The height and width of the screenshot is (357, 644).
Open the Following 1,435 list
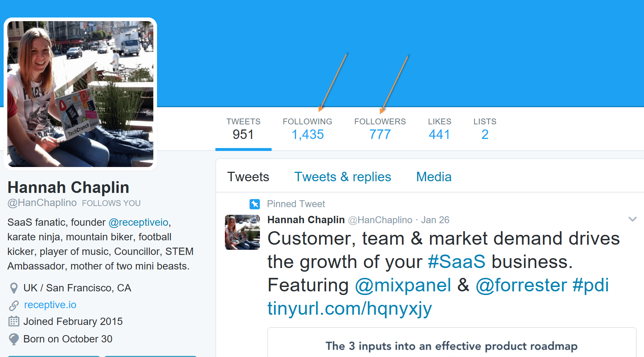pyautogui.click(x=307, y=129)
